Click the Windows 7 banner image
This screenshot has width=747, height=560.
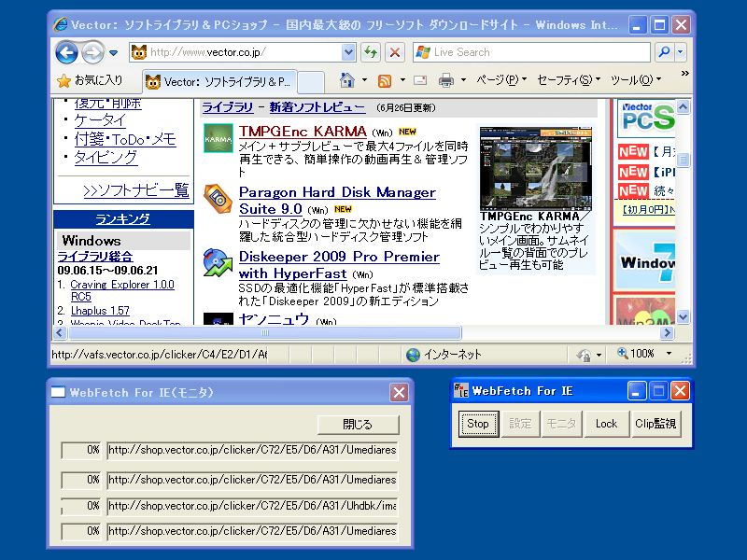(x=645, y=260)
